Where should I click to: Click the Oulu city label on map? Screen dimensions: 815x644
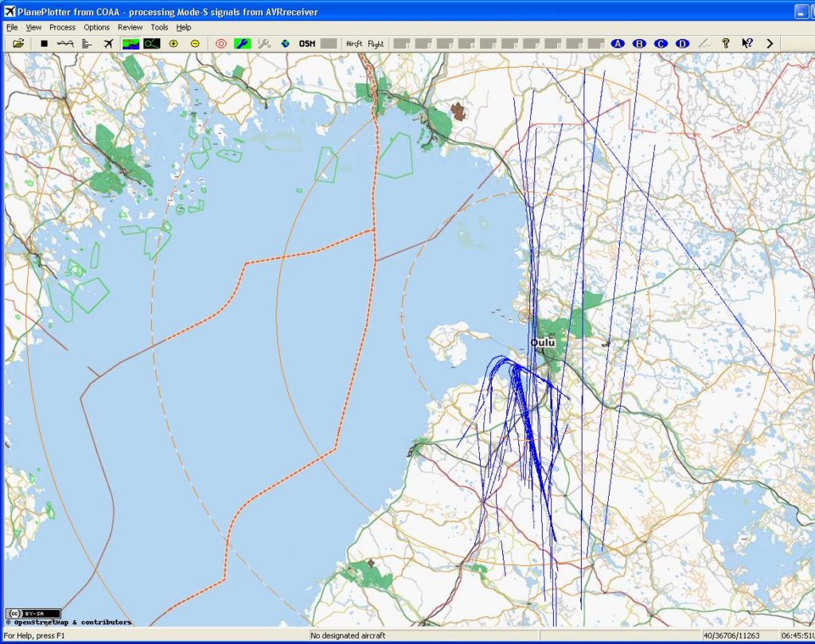(542, 343)
